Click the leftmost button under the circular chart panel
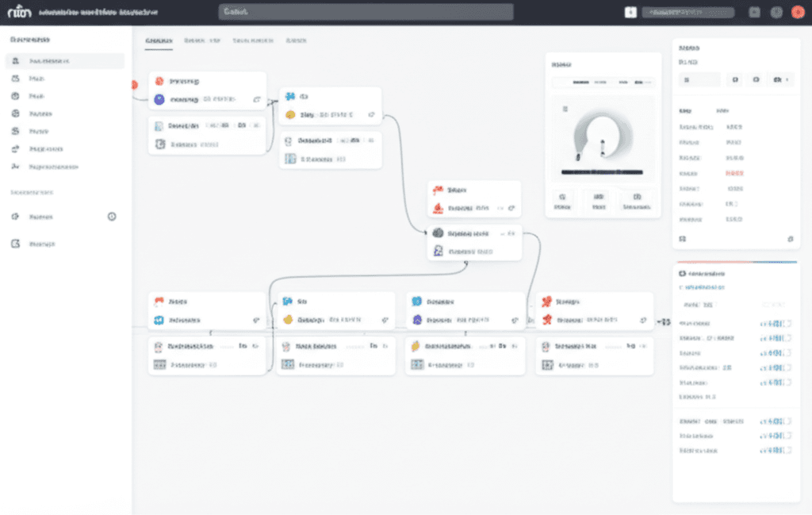Image resolution: width=812 pixels, height=515 pixels. point(563,201)
